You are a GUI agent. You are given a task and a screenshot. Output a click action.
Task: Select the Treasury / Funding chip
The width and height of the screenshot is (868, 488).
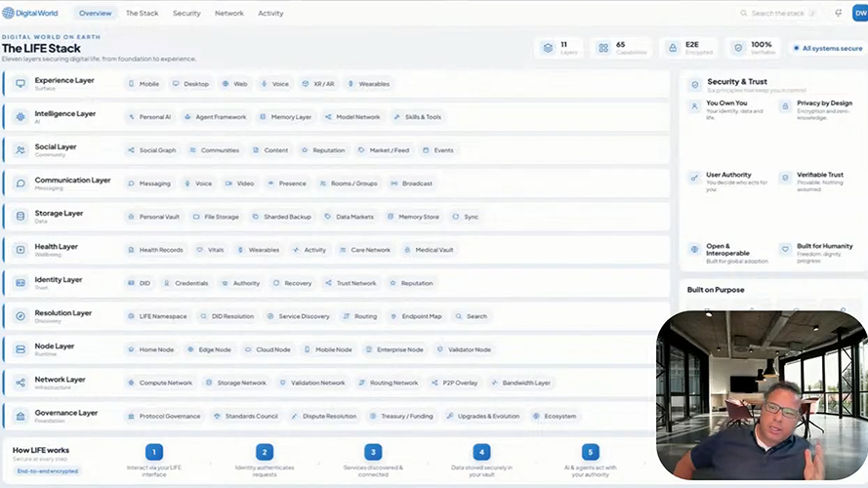point(402,416)
